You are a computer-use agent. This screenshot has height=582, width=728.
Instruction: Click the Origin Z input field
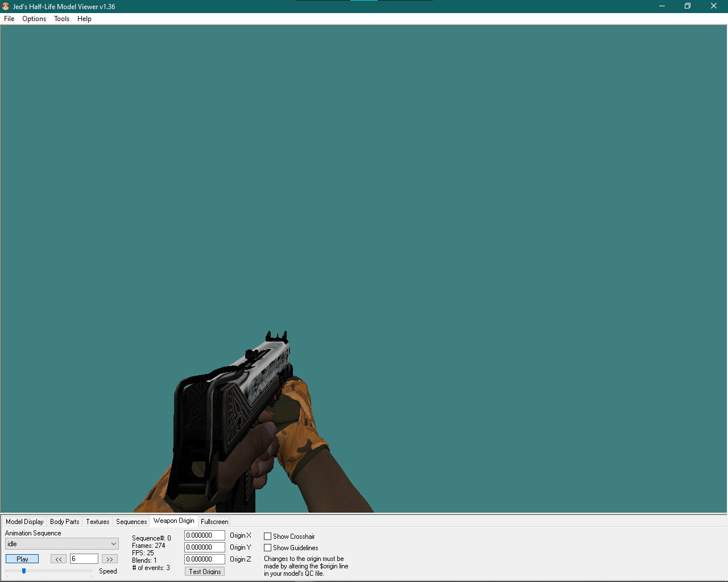click(x=205, y=559)
